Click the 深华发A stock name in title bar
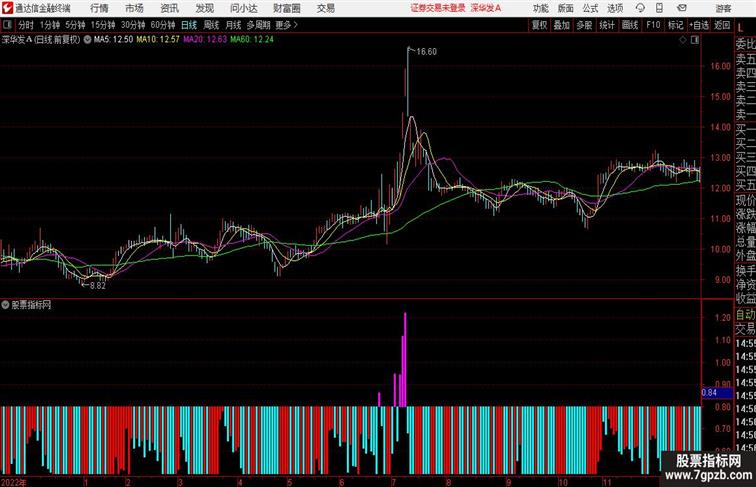 coord(486,8)
